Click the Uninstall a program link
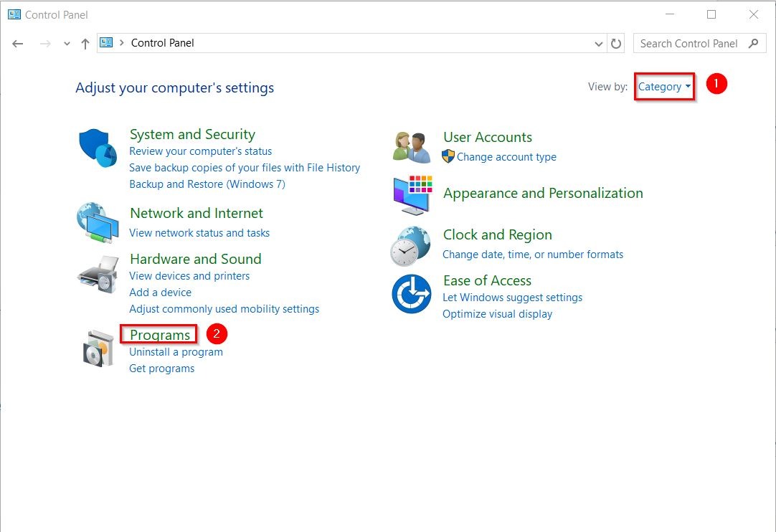The height and width of the screenshot is (532, 776). (x=176, y=352)
